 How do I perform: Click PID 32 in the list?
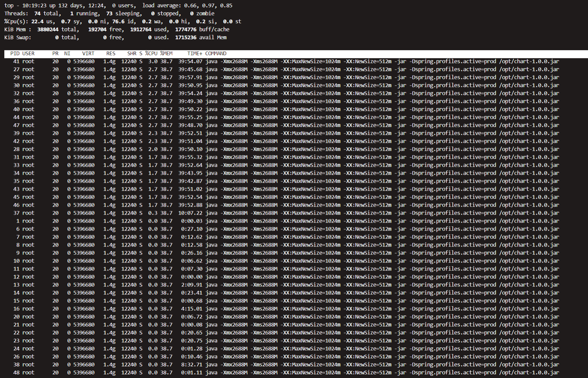[16, 94]
